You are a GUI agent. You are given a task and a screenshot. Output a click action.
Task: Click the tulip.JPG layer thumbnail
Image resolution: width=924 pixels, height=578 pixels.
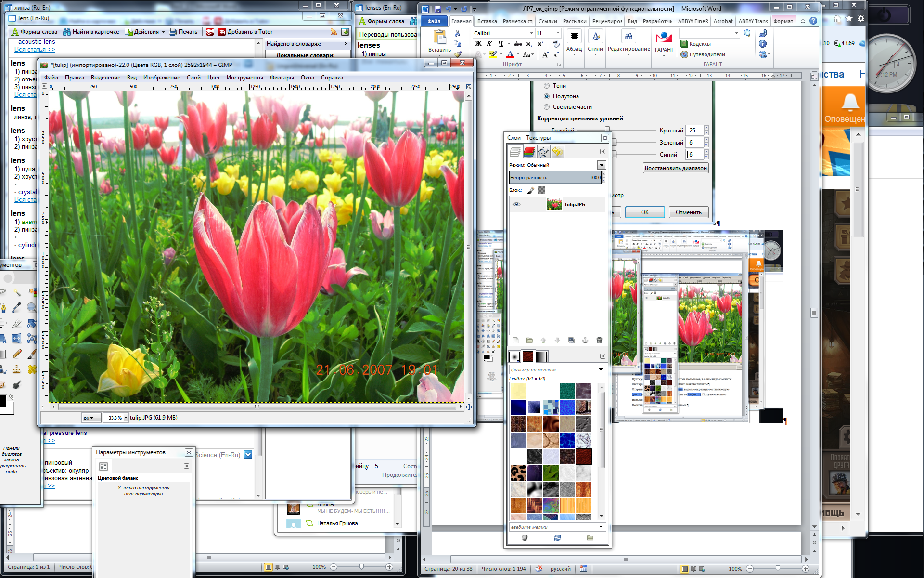[x=554, y=204]
